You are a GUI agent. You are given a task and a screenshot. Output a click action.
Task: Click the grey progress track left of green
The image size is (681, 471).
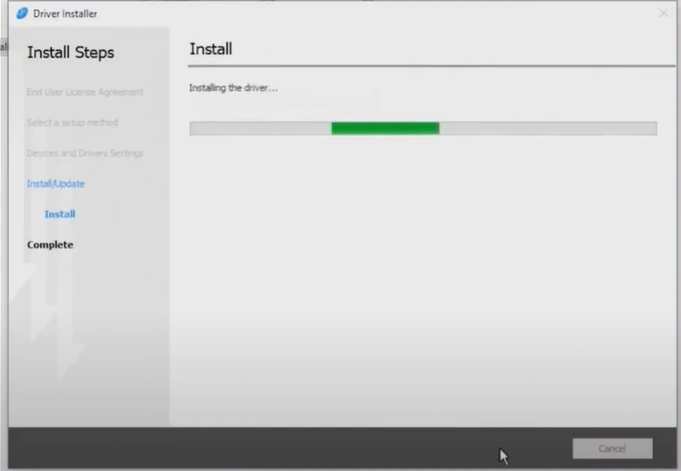point(260,128)
